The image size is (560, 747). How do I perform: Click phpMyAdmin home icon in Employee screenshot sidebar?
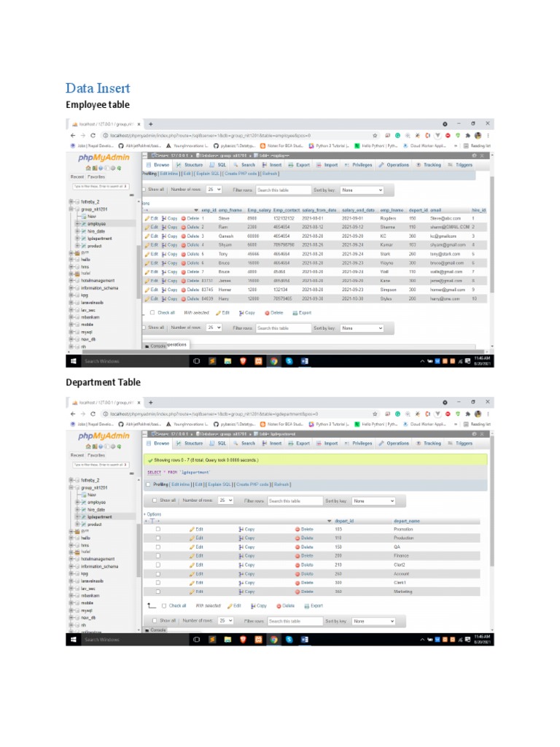[88, 168]
